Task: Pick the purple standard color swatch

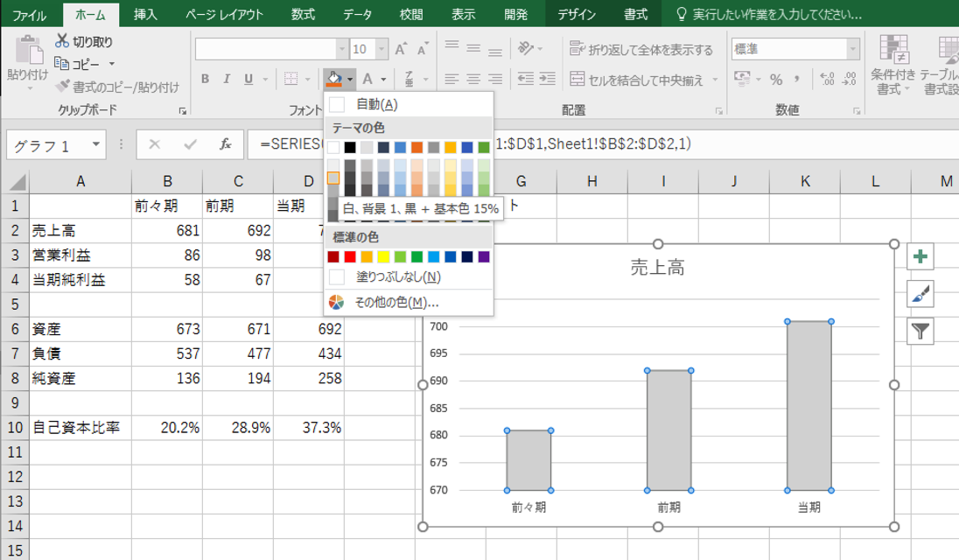Action: 484,256
